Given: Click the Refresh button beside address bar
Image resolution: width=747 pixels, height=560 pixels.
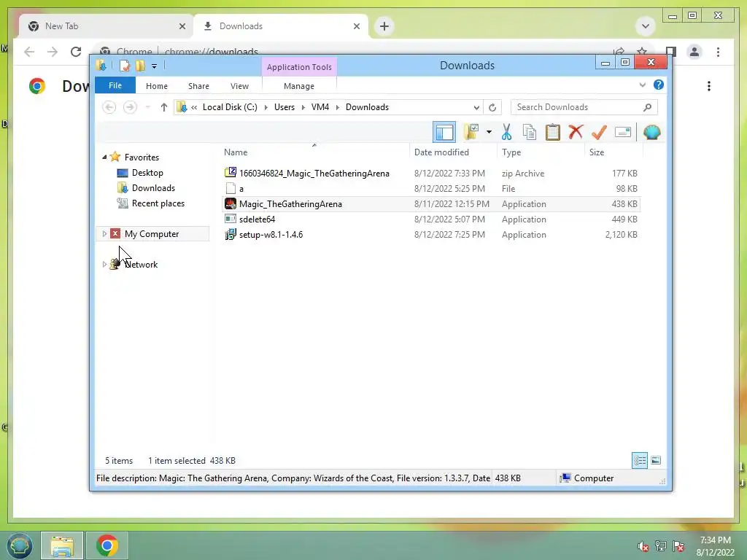Looking at the screenshot, I should pos(492,108).
